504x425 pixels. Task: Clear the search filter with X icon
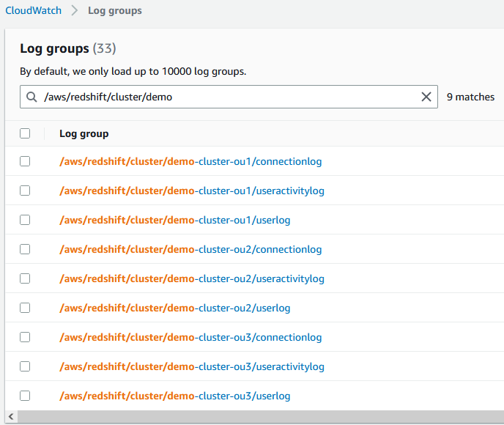426,97
